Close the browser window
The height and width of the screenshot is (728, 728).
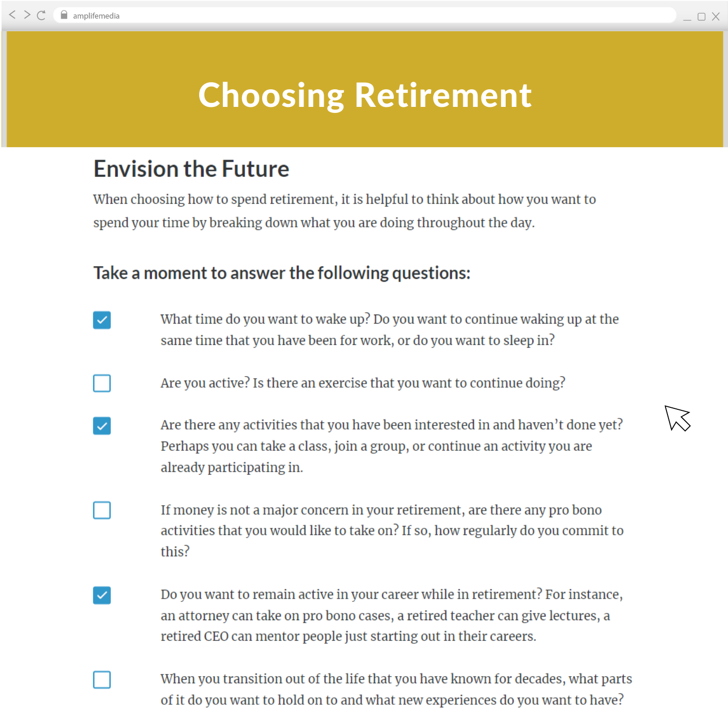[716, 16]
